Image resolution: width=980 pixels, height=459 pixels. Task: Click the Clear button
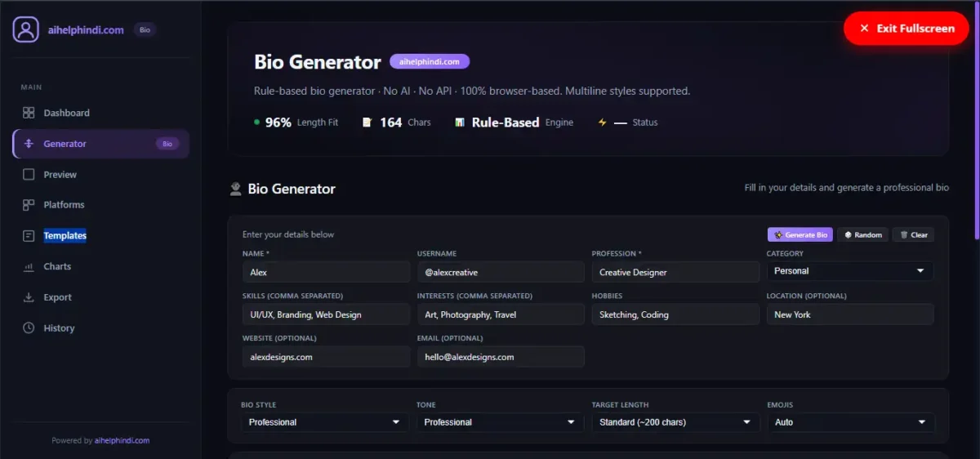point(913,234)
